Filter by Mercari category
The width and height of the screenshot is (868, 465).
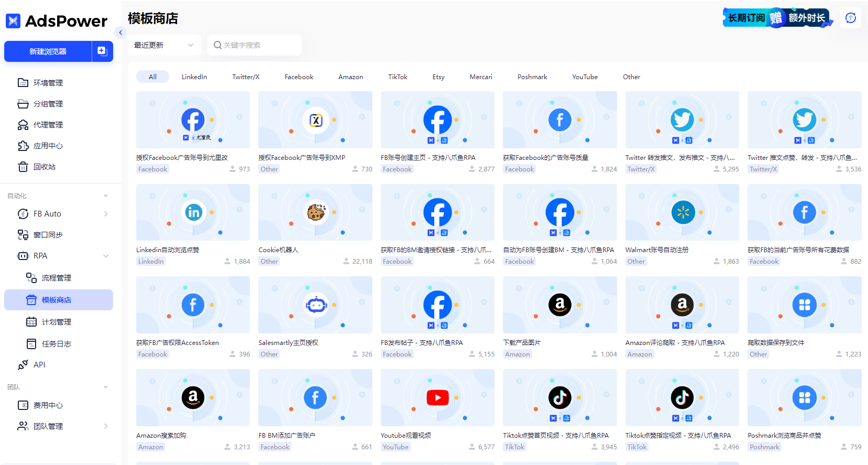481,77
